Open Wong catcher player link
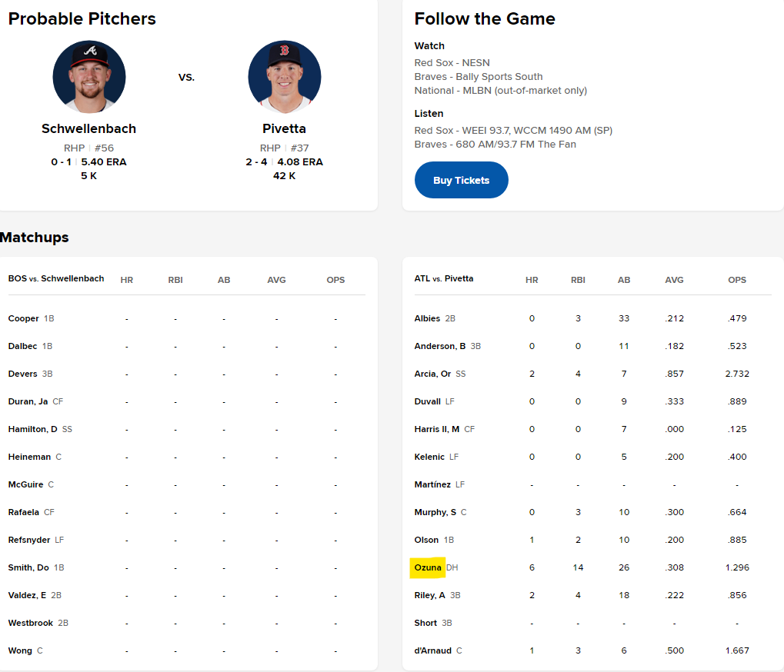Viewport: 784px width, 672px height. (x=20, y=650)
